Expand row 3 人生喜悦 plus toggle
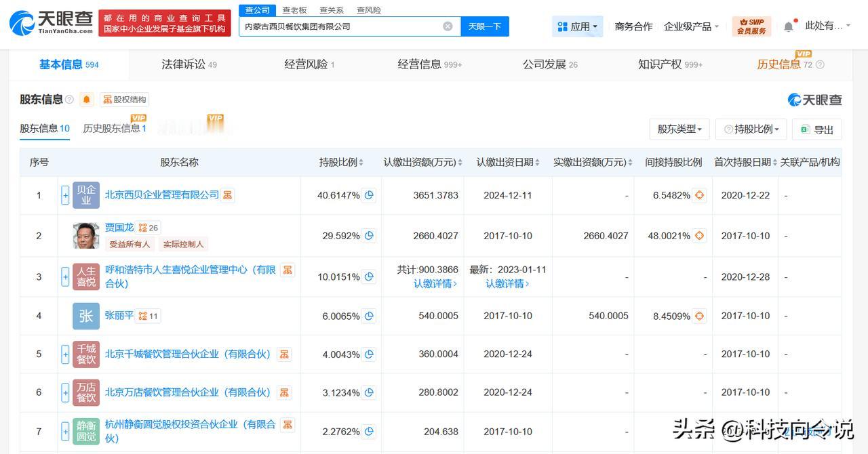 [66, 276]
